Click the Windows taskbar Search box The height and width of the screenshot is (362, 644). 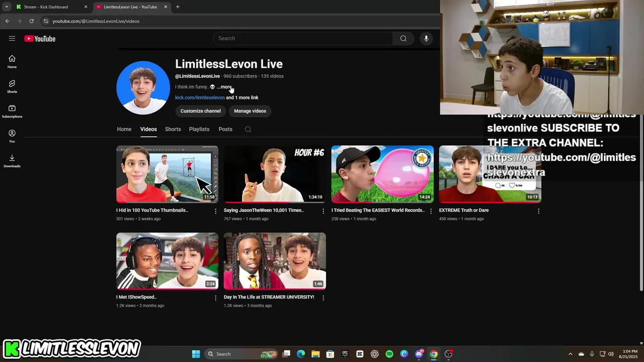click(242, 354)
